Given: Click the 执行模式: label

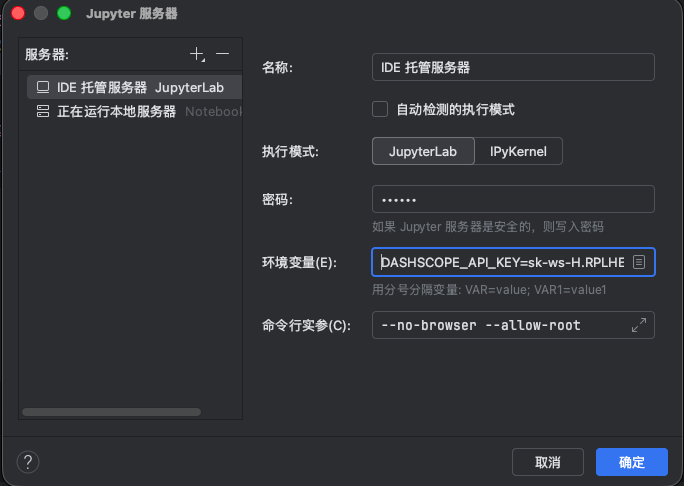Looking at the screenshot, I should pos(290,151).
